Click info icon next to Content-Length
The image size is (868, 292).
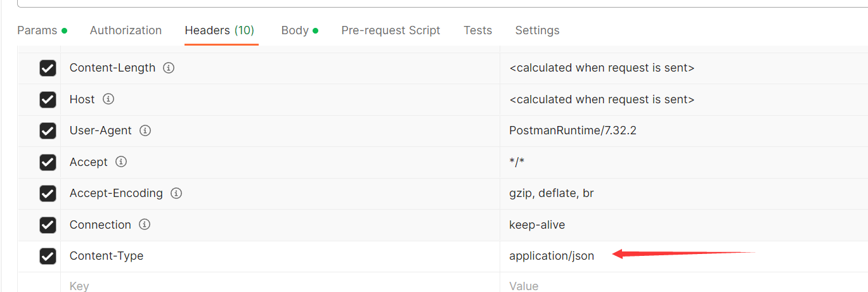pyautogui.click(x=169, y=68)
